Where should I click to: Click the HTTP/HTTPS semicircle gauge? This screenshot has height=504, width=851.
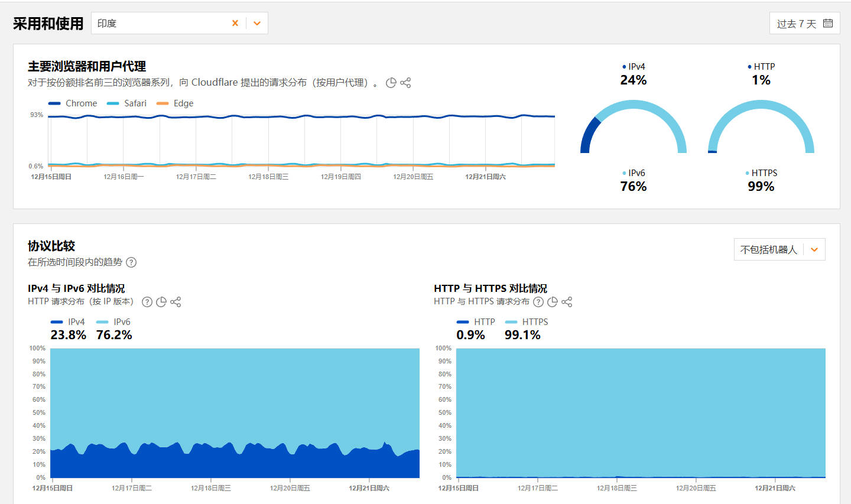tap(761, 126)
